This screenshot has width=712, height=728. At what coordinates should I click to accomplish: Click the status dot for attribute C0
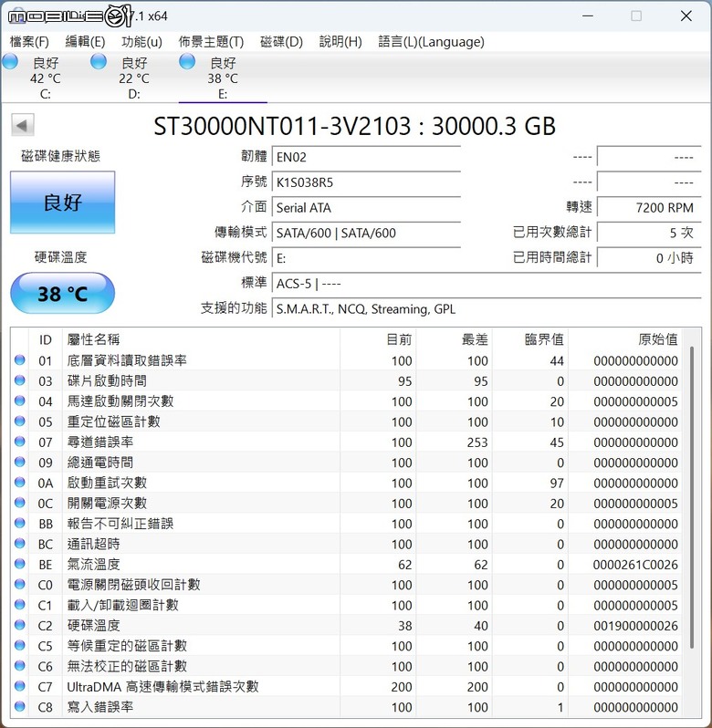click(x=19, y=584)
